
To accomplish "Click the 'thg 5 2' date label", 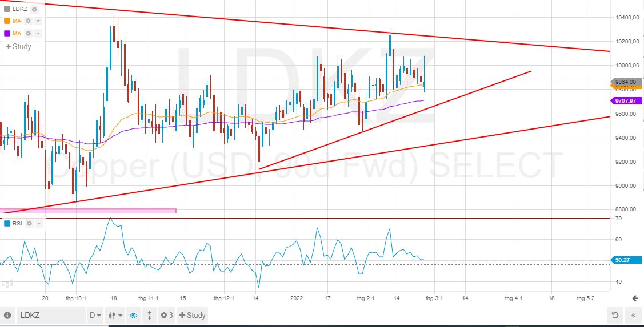I will 586,298.
